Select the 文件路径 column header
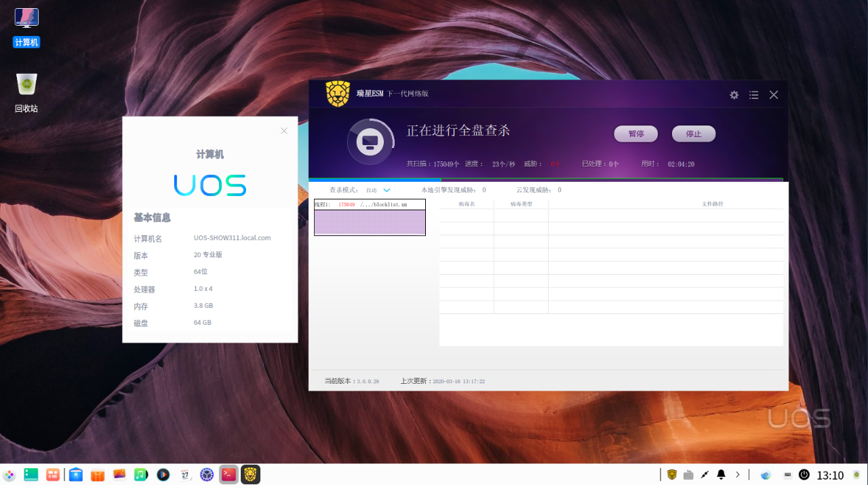 tap(712, 203)
